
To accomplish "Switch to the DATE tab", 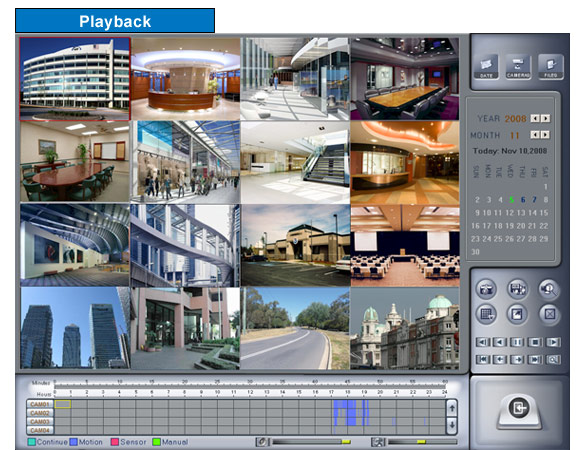I will [x=486, y=66].
